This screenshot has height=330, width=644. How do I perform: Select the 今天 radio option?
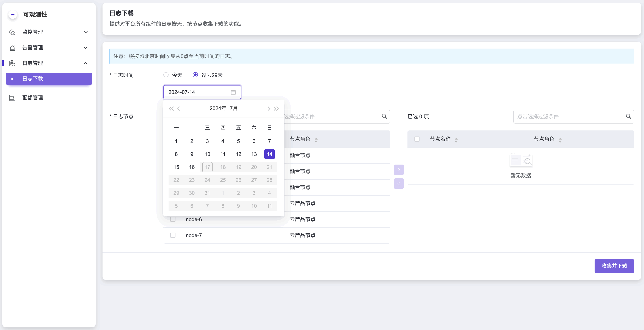pyautogui.click(x=166, y=75)
